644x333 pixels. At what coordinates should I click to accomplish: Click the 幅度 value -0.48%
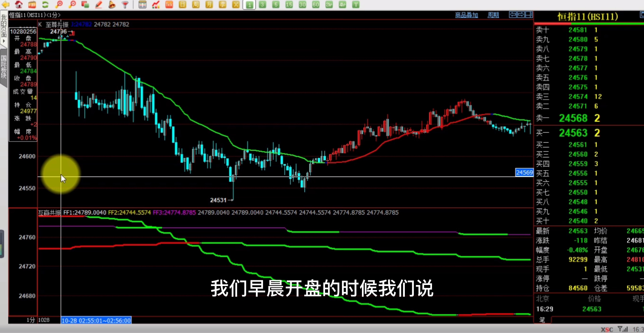(x=577, y=250)
